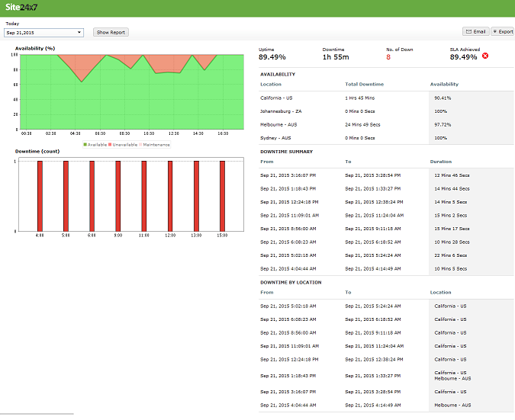
Task: Click the No. of Down value 8
Action: [388, 56]
